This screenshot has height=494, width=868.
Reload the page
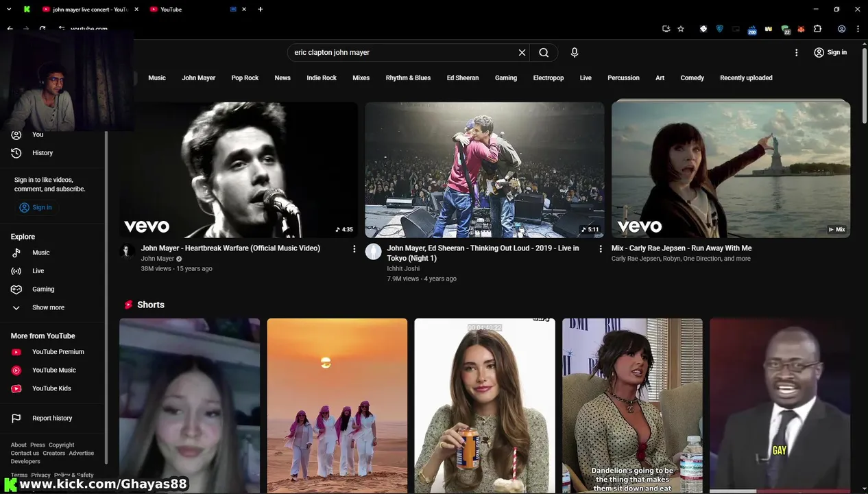(x=43, y=29)
